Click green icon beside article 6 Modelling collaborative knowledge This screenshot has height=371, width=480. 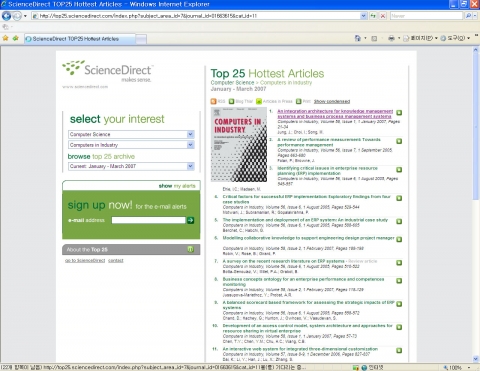(x=399, y=239)
